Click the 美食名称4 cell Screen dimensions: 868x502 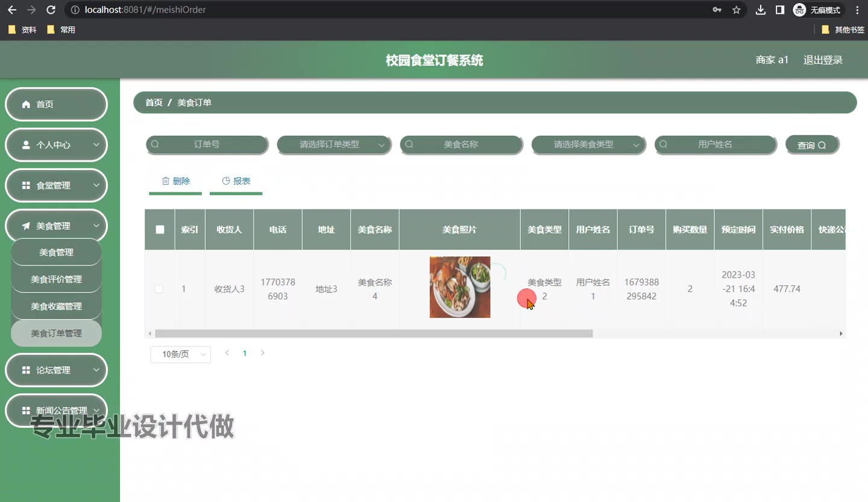[375, 289]
